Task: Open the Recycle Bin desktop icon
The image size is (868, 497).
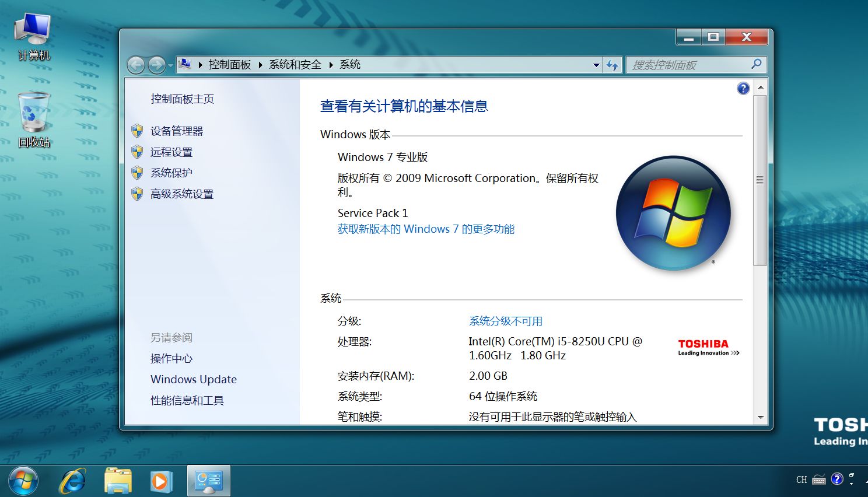Action: click(x=34, y=120)
